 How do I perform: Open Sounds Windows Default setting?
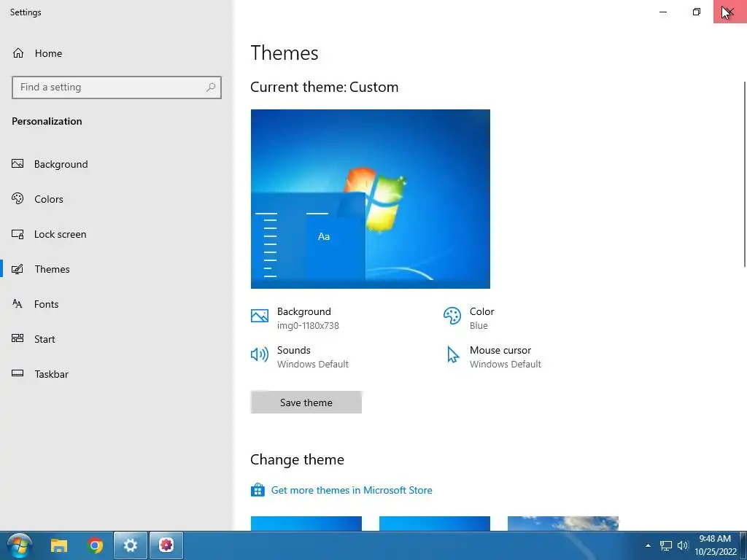coord(300,357)
